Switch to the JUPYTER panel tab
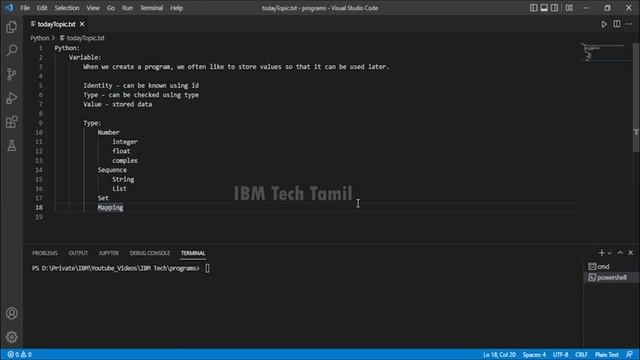640x360 pixels. pos(109,253)
